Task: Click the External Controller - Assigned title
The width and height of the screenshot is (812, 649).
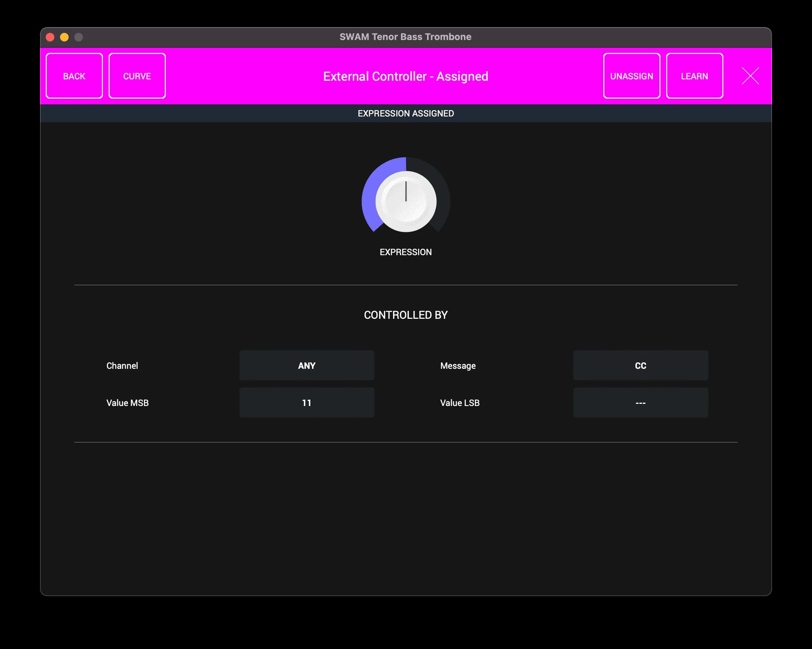Action: 406,76
